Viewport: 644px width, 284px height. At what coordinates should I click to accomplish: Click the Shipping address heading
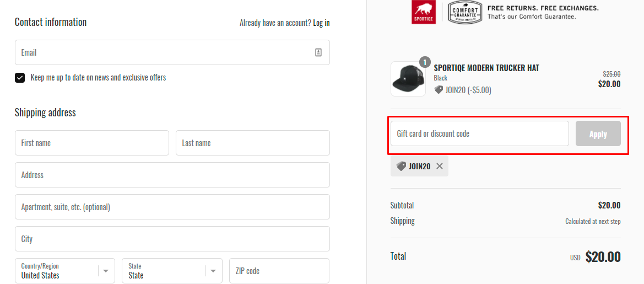[x=45, y=112]
